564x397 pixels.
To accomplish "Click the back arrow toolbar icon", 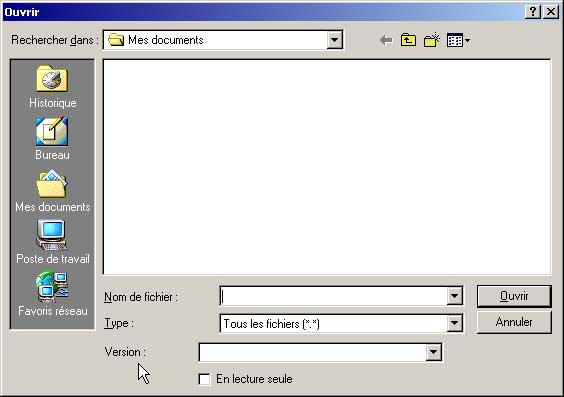I will pyautogui.click(x=386, y=40).
